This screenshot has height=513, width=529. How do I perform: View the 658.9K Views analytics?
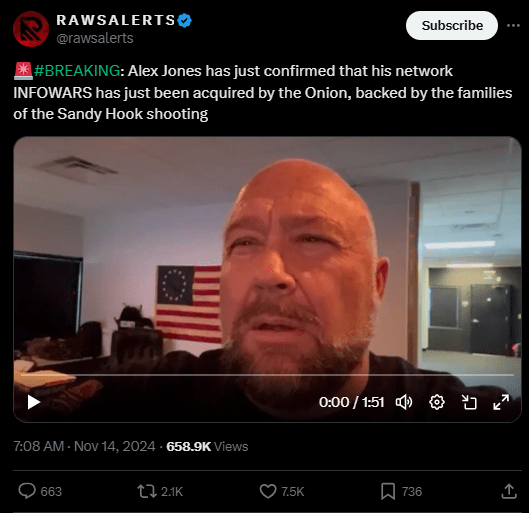tap(207, 446)
